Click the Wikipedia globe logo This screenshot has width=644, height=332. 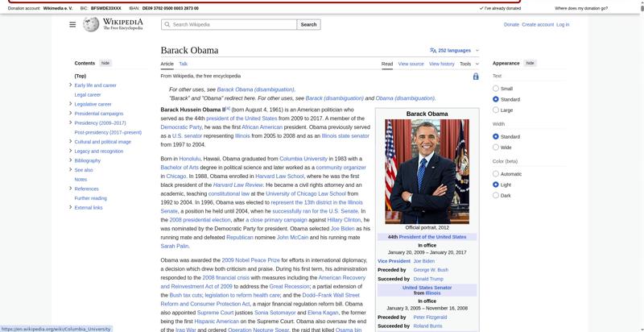pyautogui.click(x=95, y=25)
